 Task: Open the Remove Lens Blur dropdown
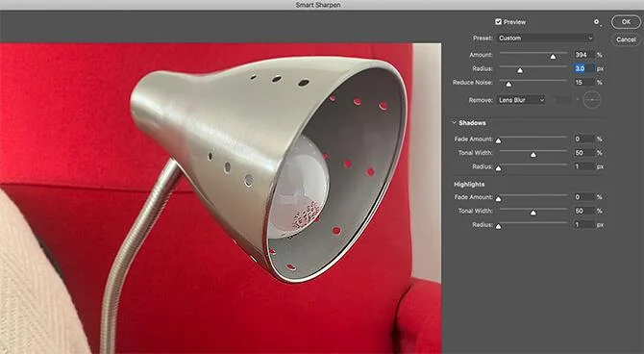pos(521,100)
